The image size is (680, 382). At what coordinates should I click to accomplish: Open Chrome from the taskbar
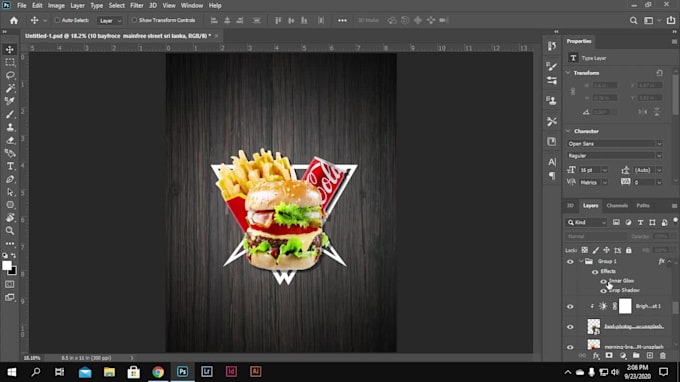(158, 372)
